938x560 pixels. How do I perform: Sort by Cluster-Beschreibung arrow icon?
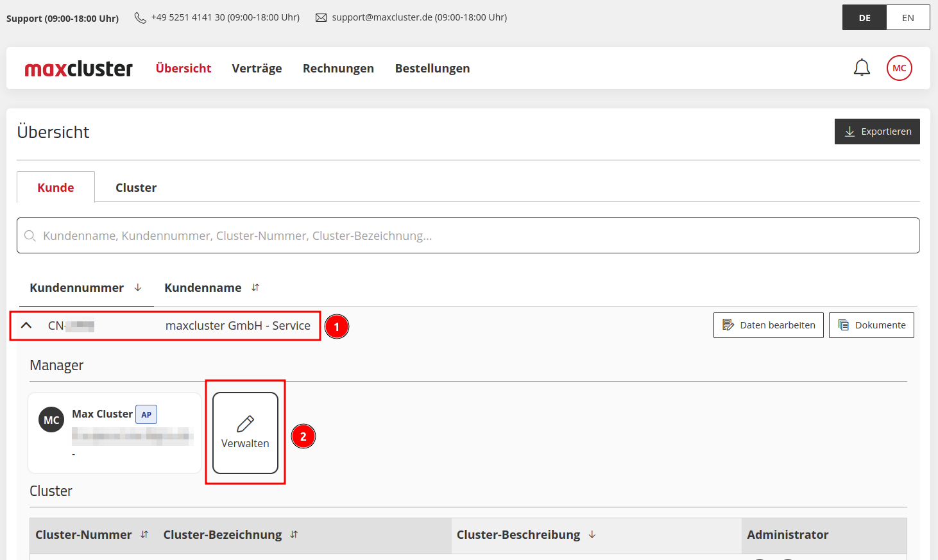point(592,534)
